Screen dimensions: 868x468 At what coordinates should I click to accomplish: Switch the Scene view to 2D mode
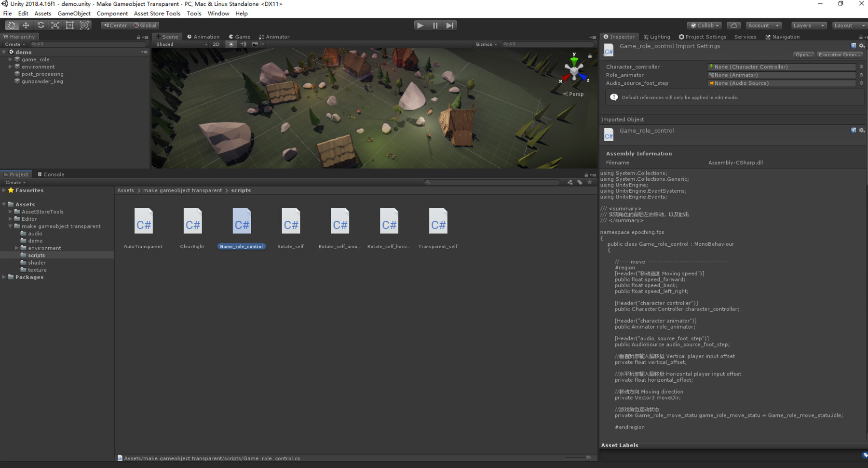[x=216, y=44]
